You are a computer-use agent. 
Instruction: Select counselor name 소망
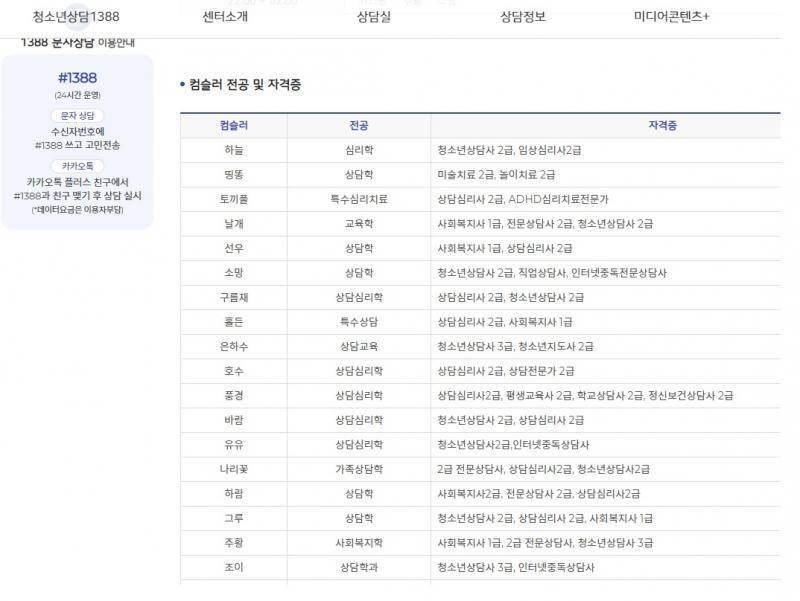point(234,272)
